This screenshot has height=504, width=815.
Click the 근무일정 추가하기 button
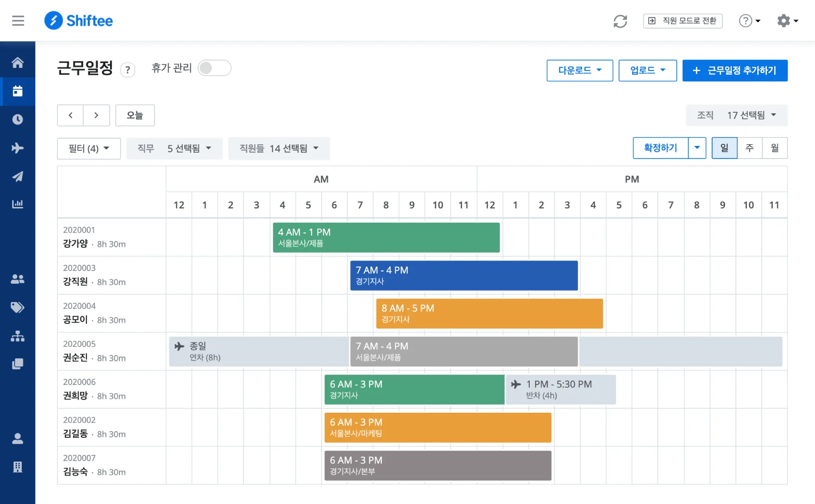pyautogui.click(x=735, y=70)
